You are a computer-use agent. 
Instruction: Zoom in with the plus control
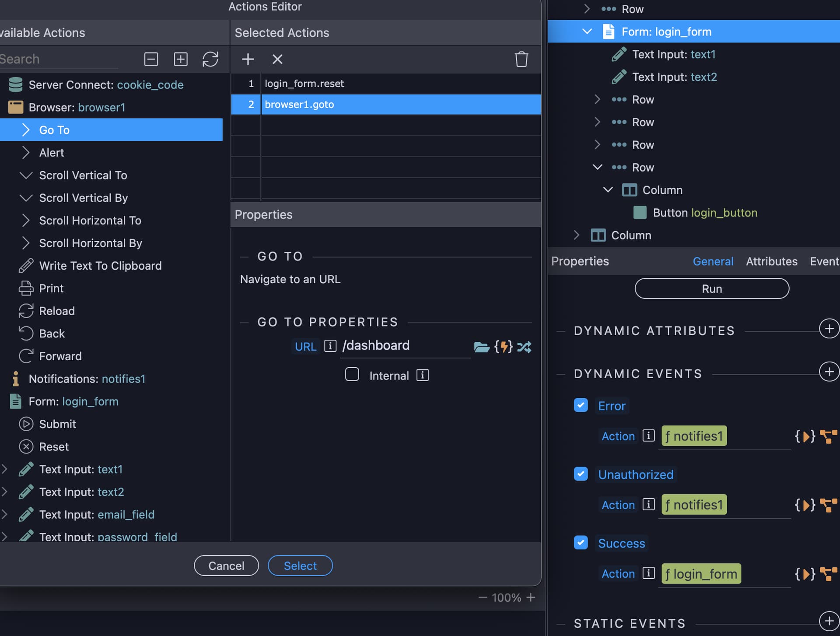531,597
